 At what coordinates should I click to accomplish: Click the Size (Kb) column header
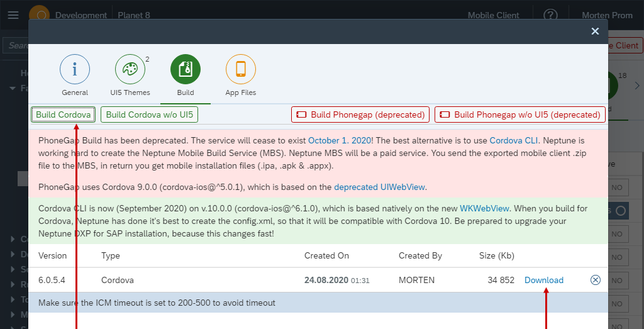pyautogui.click(x=497, y=255)
